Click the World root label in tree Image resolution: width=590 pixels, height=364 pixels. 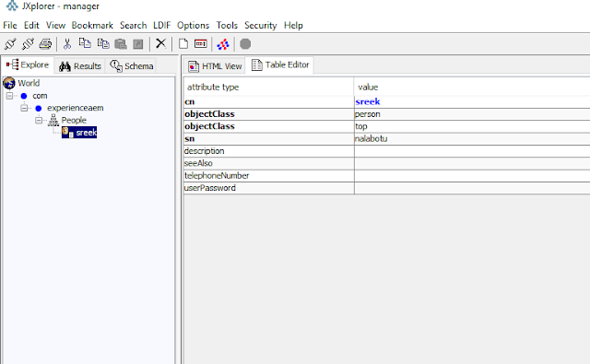point(29,83)
